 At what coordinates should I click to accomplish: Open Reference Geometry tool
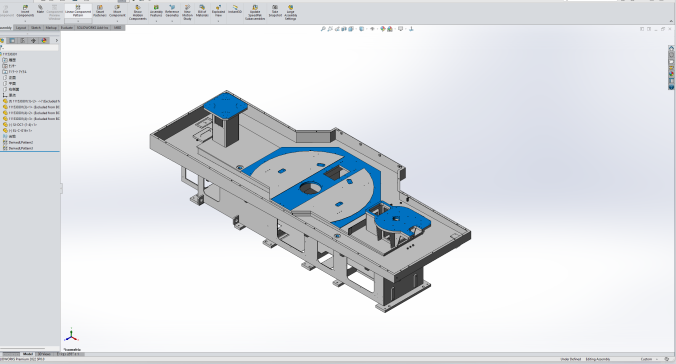tap(172, 11)
